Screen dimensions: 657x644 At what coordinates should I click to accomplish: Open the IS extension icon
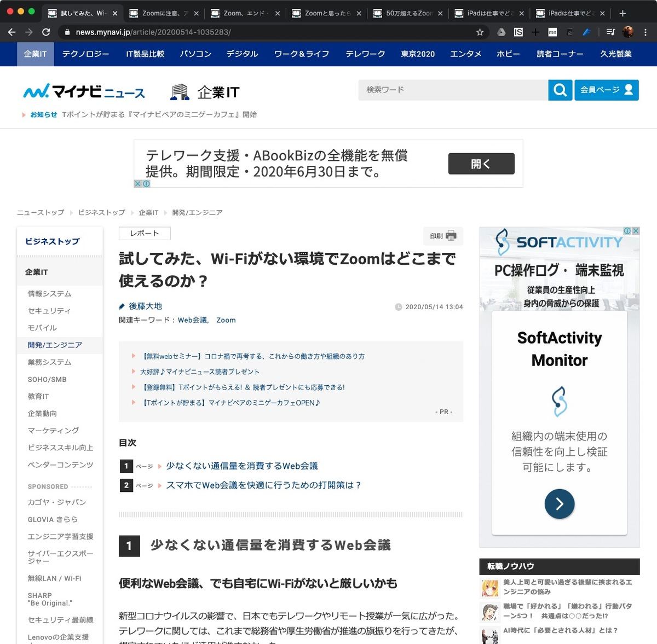click(518, 32)
